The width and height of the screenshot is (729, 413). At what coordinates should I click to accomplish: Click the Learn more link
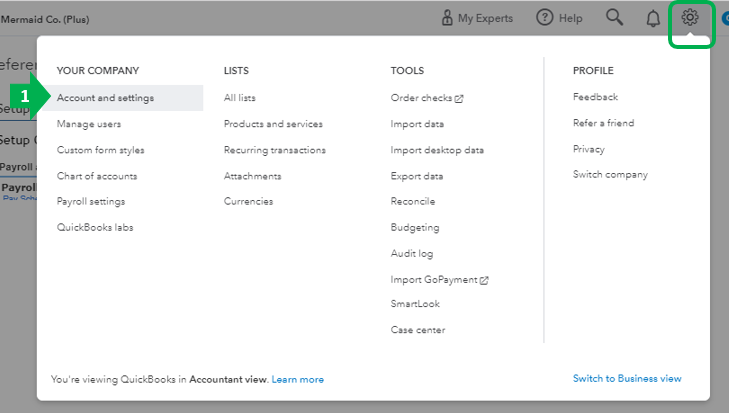[298, 380]
